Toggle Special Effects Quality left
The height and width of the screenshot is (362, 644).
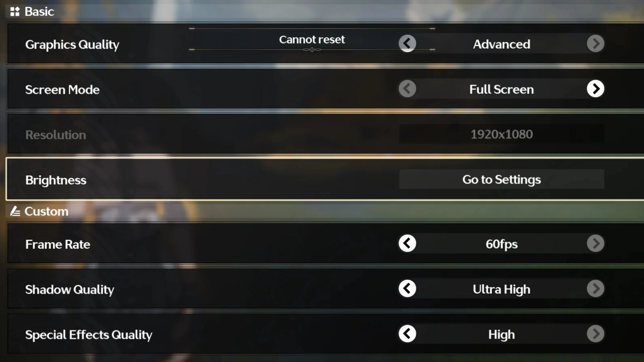407,334
